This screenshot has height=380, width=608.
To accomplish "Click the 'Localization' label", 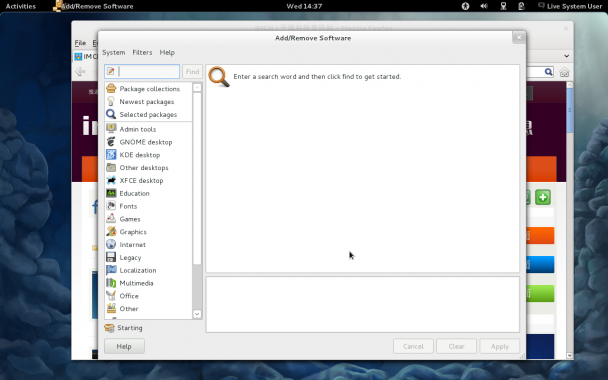I will (138, 270).
